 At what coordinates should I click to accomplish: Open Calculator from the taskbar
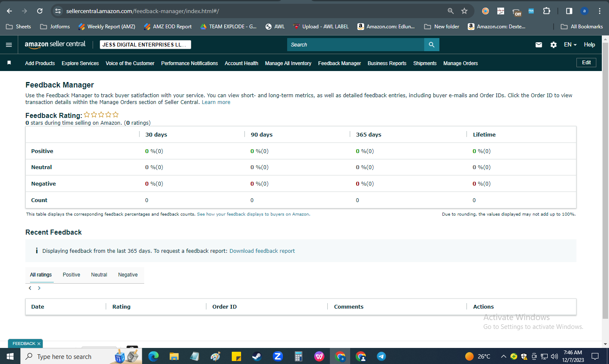pos(299,356)
